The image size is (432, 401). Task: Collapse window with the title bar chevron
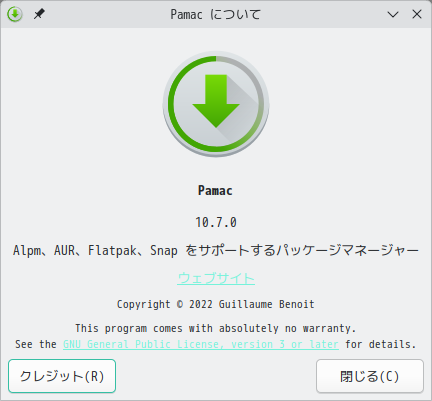(393, 14)
